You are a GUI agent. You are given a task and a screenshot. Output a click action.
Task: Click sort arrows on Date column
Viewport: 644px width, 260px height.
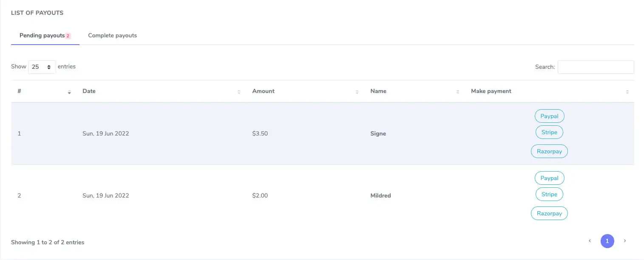pos(239,92)
